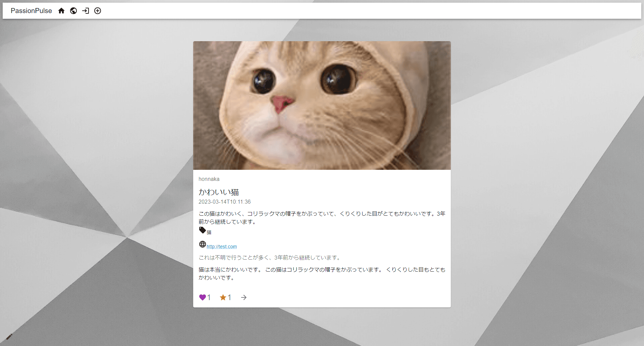Like the post with the heart icon
644x346 pixels.
pyautogui.click(x=203, y=297)
